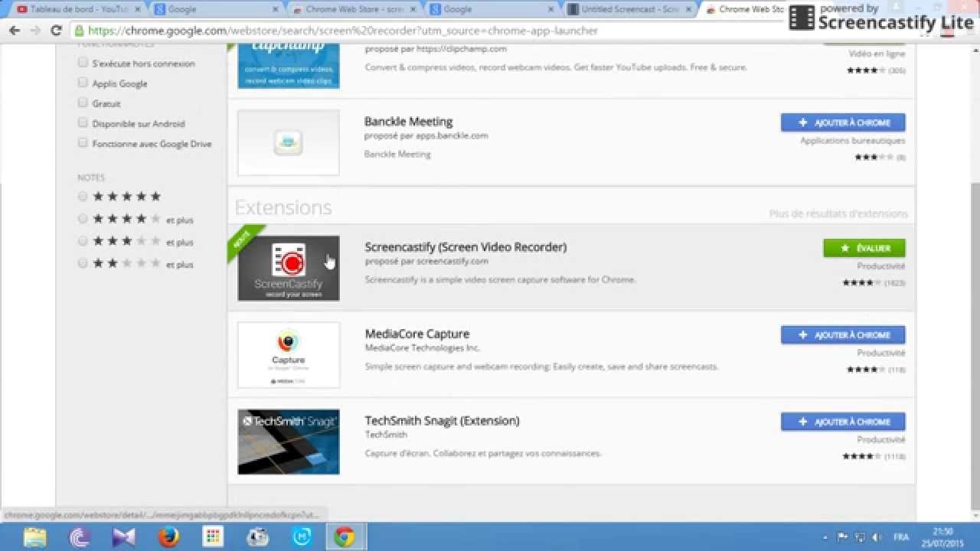Choose three stars et plus rating
Screen dimensions: 980x551
83,241
